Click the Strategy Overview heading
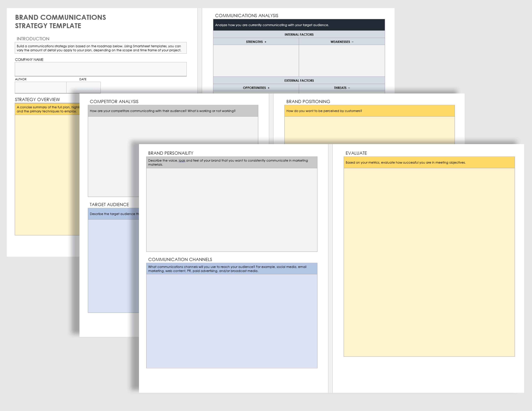 point(37,99)
